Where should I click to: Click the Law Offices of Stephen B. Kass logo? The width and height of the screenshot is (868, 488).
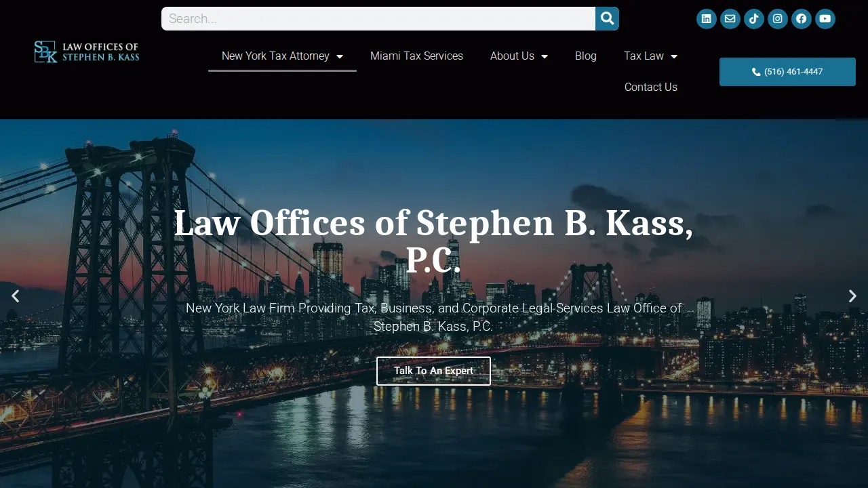tap(86, 52)
